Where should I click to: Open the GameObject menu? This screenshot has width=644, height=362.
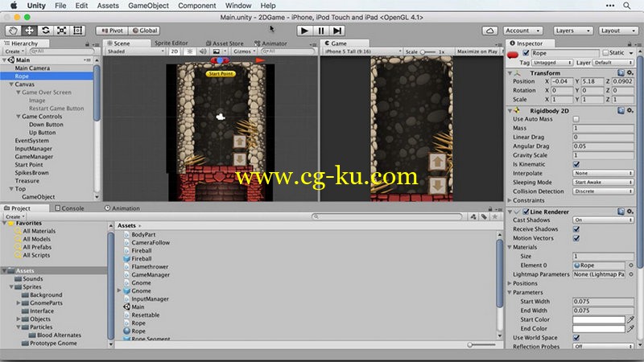(x=148, y=6)
